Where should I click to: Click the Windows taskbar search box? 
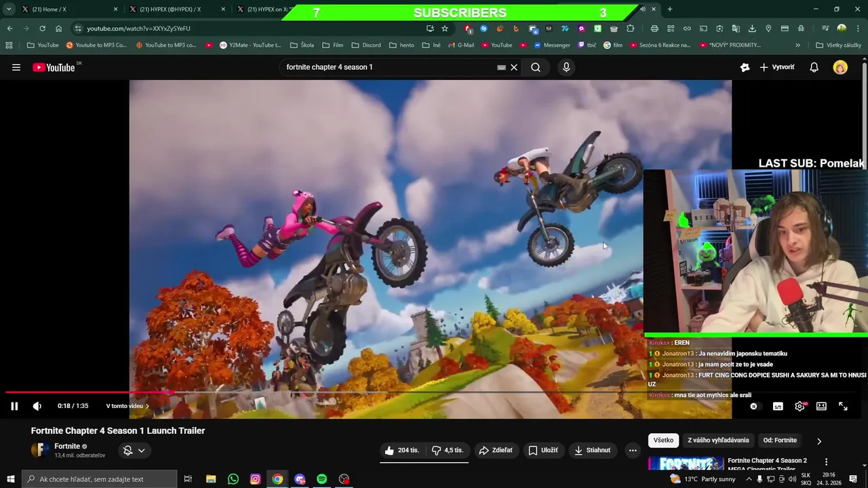[x=99, y=479]
